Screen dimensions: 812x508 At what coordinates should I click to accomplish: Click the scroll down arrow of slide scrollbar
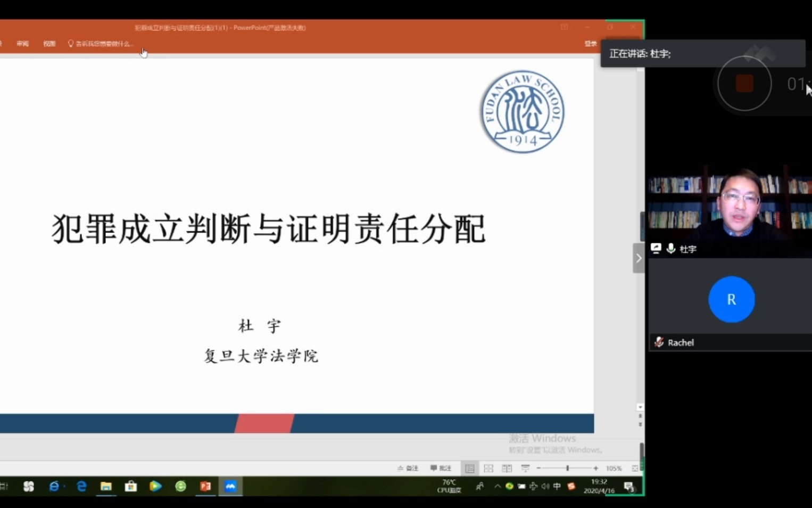point(640,407)
